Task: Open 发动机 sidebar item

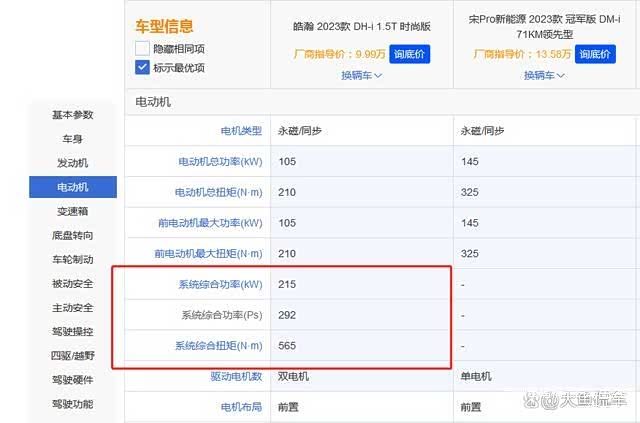Action: 72,163
